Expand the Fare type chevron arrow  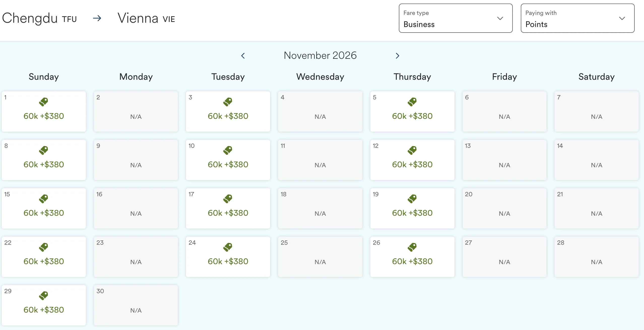pos(500,18)
